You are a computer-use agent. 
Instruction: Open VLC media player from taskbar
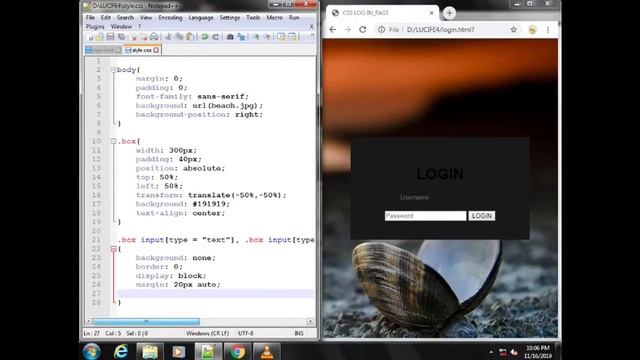tap(267, 351)
